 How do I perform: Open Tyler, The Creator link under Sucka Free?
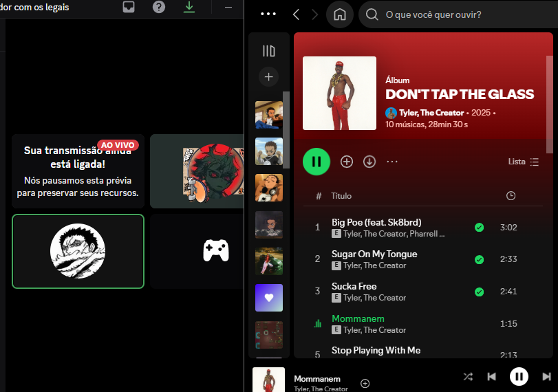tap(374, 298)
